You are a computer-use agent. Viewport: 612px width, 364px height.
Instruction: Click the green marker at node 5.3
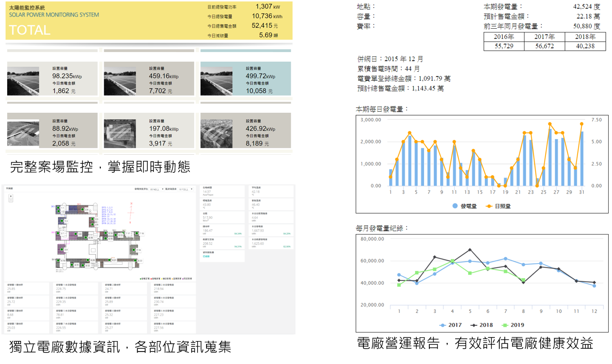pos(62,221)
